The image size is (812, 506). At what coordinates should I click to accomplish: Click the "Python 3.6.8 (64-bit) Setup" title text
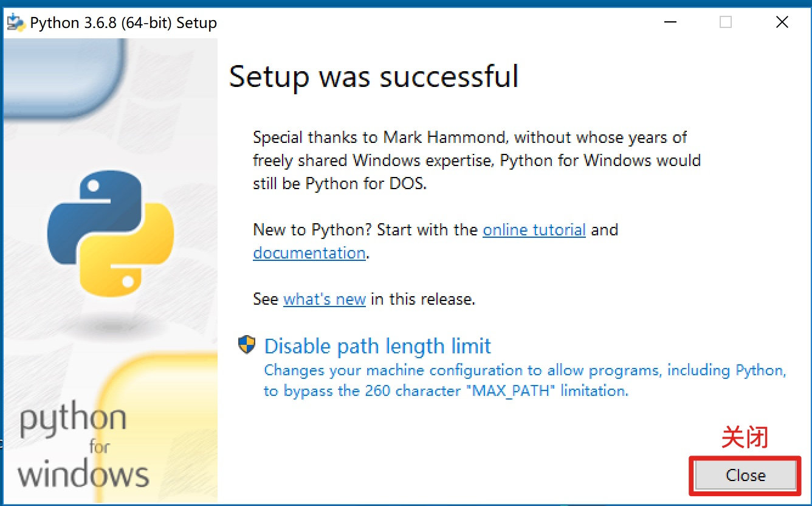123,23
